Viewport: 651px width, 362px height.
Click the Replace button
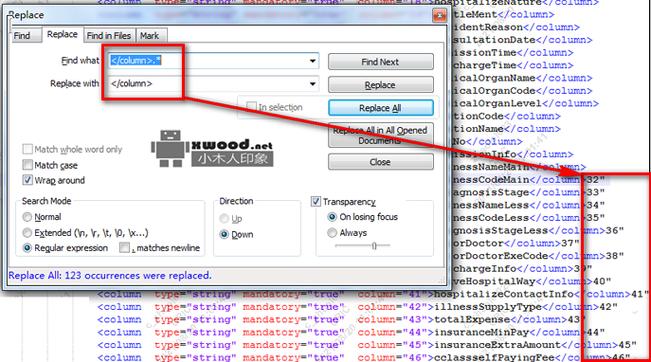pos(380,85)
